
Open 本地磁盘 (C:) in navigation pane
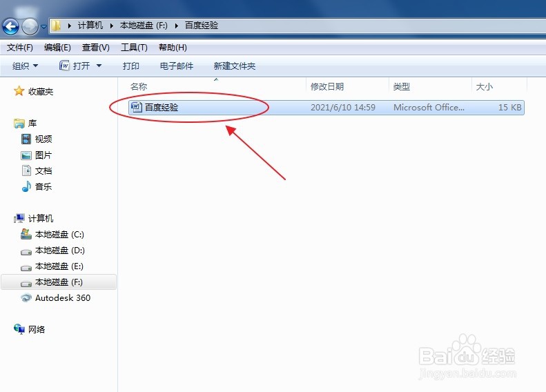59,234
